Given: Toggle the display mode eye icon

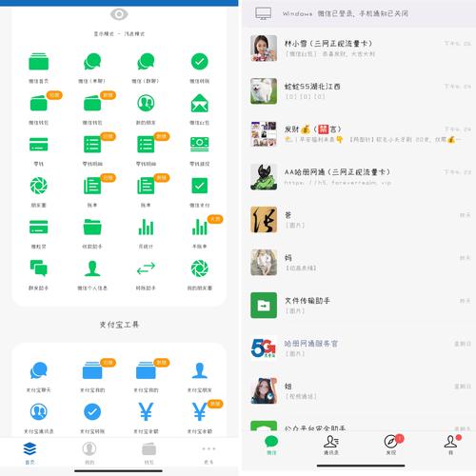Looking at the screenshot, I should click(x=119, y=14).
